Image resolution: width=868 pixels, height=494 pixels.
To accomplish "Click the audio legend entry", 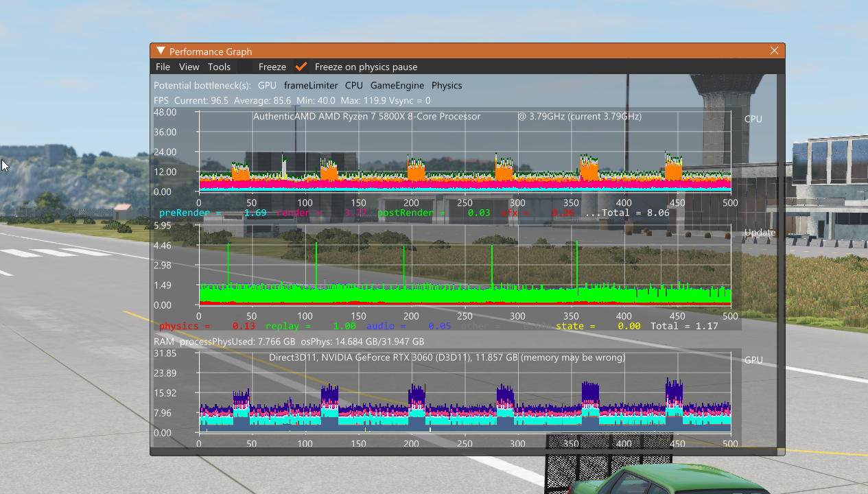I will (408, 326).
